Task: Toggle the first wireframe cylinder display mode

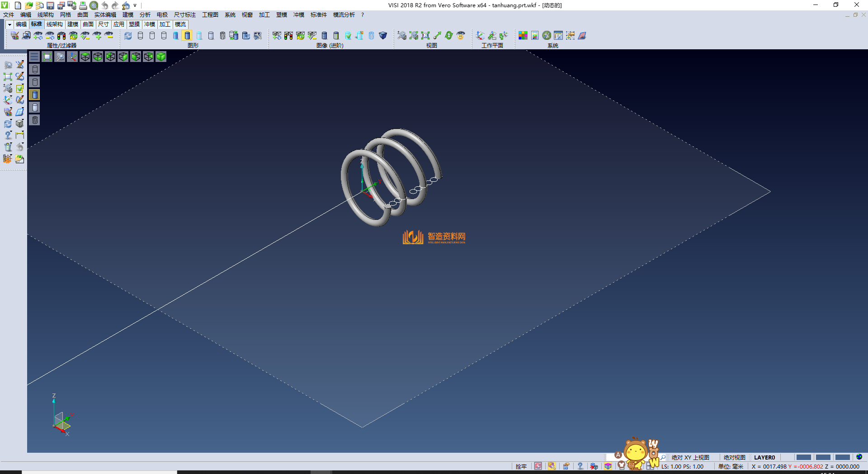Action: pos(140,36)
